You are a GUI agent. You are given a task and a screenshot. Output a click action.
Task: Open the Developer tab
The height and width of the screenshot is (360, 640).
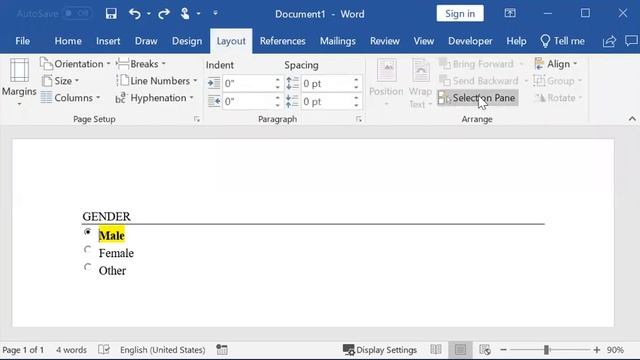point(470,41)
